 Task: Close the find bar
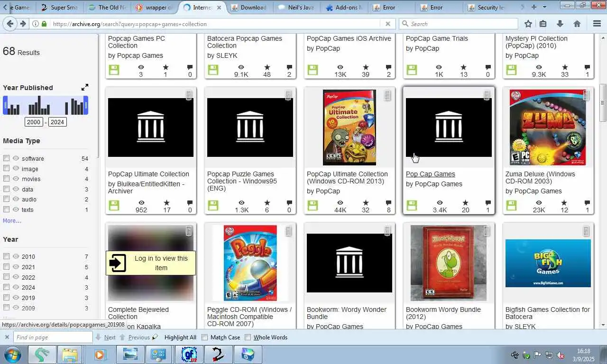pos(7,337)
